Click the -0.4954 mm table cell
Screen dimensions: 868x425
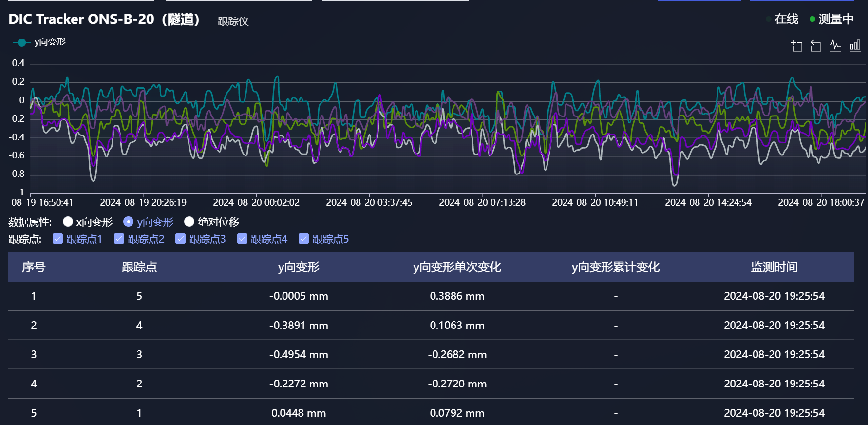(299, 355)
